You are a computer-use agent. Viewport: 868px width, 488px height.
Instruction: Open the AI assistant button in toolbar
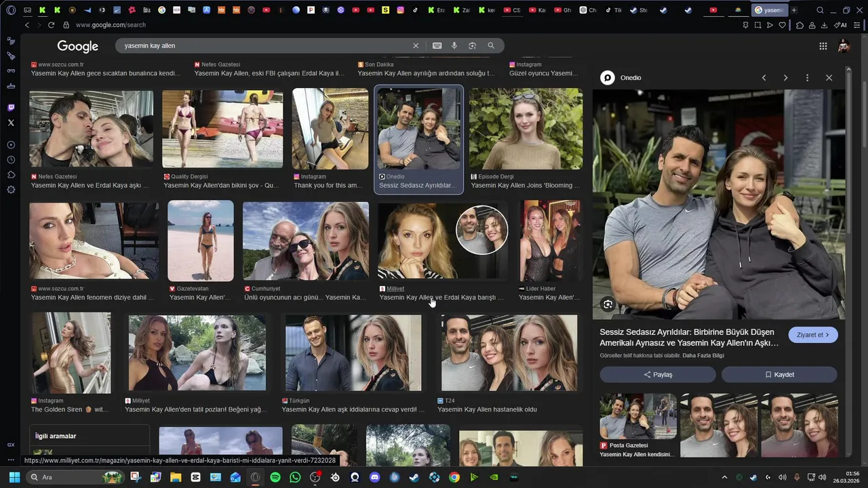(x=840, y=25)
